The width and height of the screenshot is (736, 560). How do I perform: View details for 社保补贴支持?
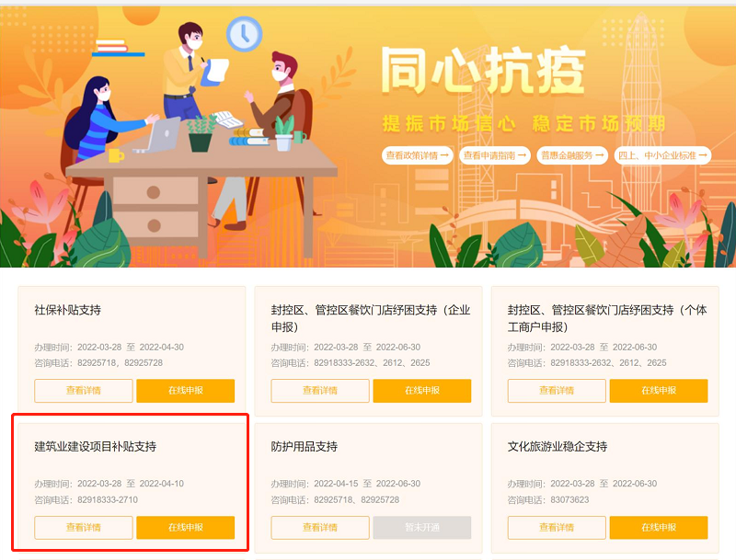tap(84, 391)
